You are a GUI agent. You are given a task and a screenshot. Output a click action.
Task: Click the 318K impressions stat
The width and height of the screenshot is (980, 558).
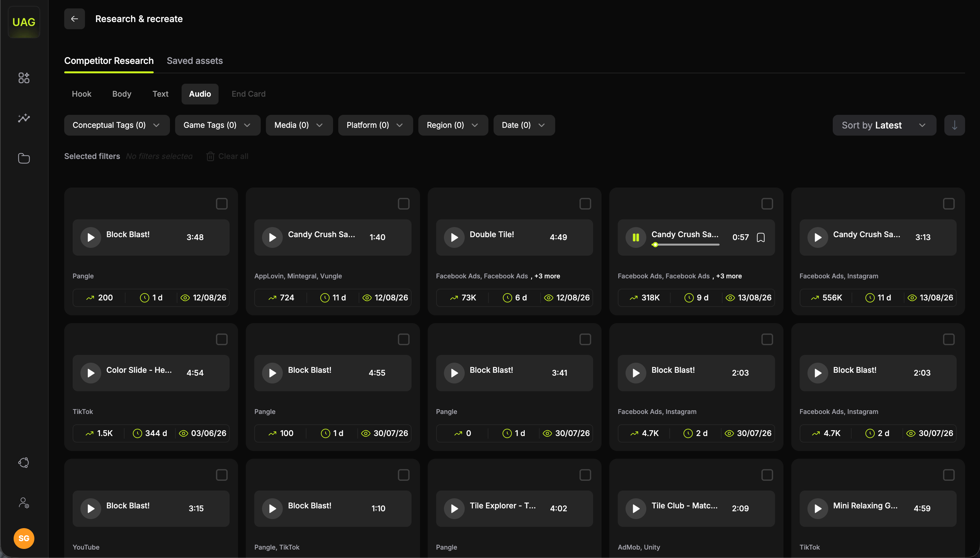point(645,298)
